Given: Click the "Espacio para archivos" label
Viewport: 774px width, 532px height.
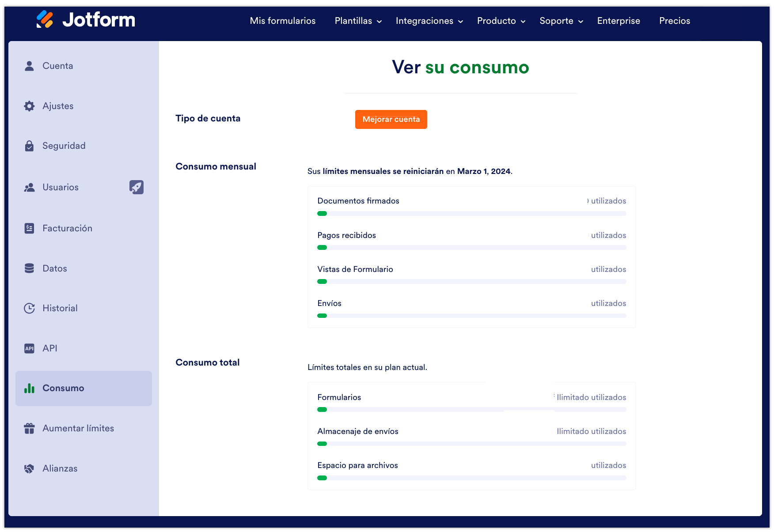Looking at the screenshot, I should click(x=358, y=465).
